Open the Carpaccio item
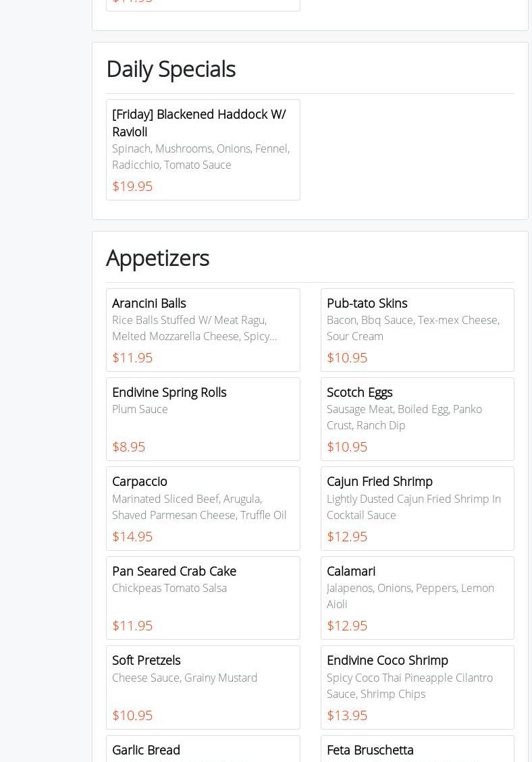This screenshot has height=762, width=532. click(x=203, y=508)
